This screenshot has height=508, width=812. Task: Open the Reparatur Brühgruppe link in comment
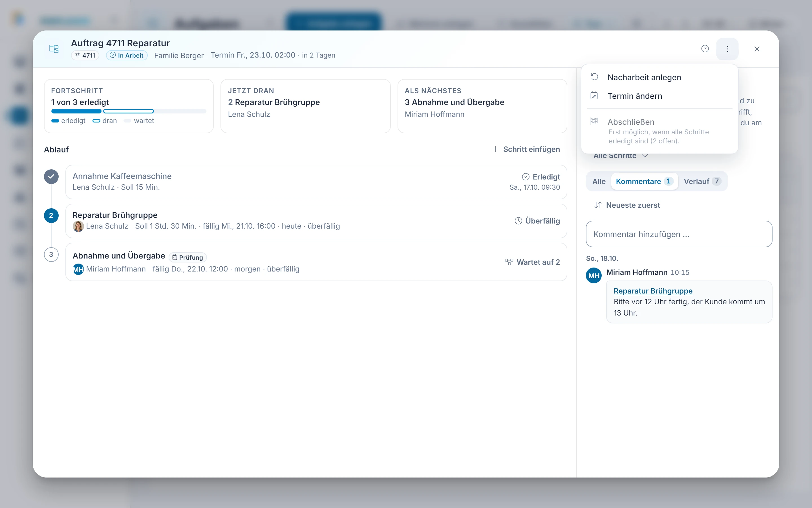click(x=653, y=291)
